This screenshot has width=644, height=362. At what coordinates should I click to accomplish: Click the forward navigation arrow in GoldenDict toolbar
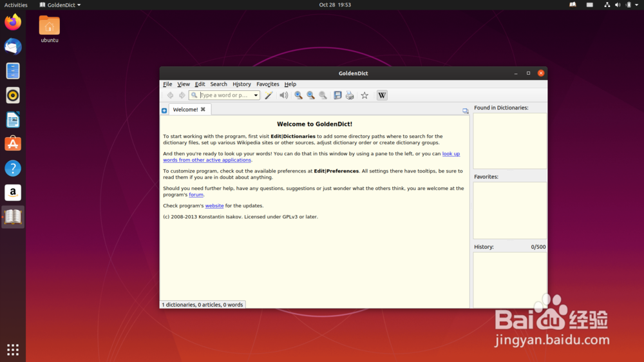(182, 95)
